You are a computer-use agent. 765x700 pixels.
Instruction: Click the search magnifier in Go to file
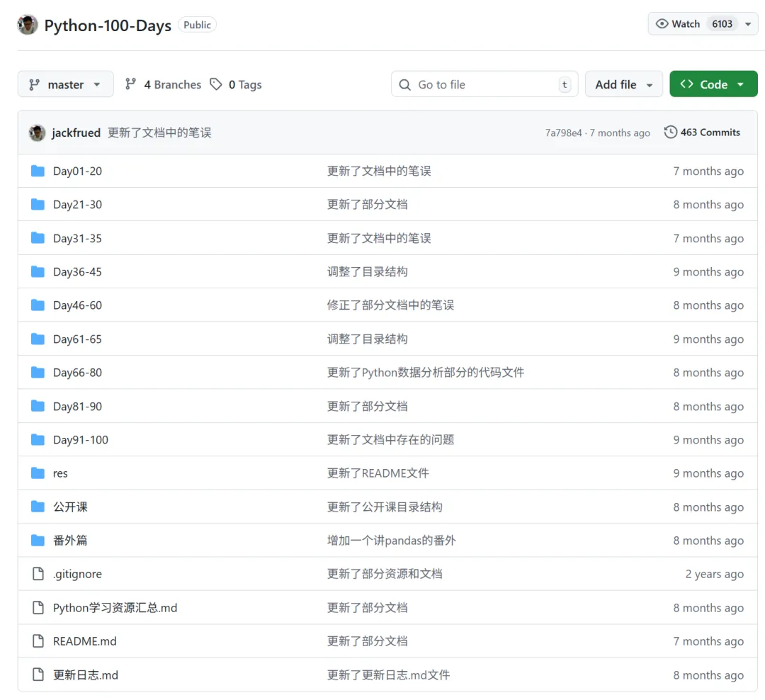point(404,85)
